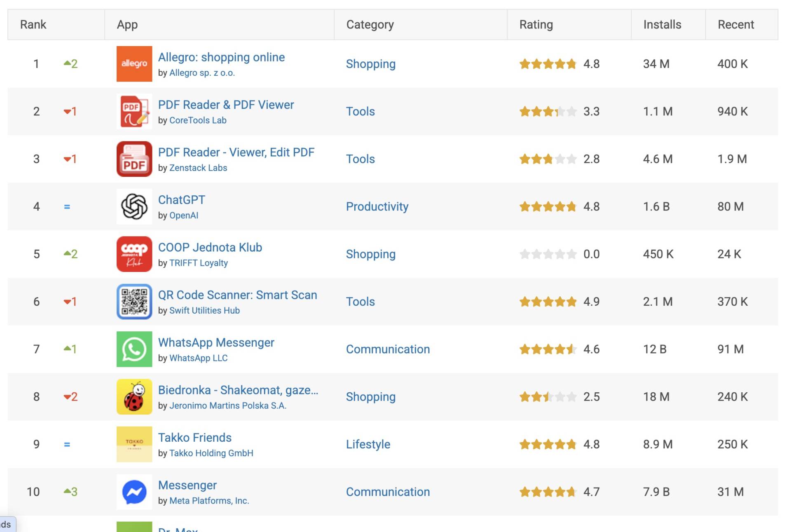Click the COOP Jednota Klub icon

134,254
